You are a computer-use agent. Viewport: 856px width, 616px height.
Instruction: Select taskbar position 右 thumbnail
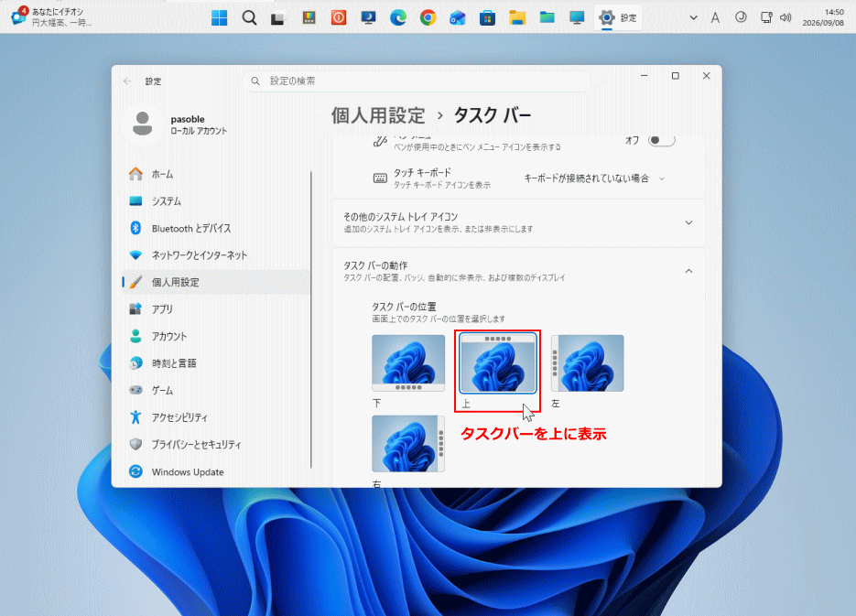pyautogui.click(x=408, y=444)
